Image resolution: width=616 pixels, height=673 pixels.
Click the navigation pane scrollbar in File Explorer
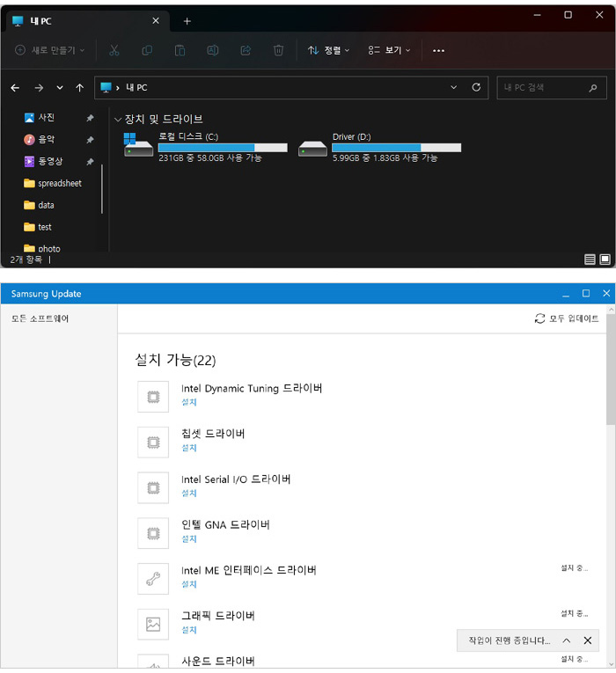click(x=102, y=189)
